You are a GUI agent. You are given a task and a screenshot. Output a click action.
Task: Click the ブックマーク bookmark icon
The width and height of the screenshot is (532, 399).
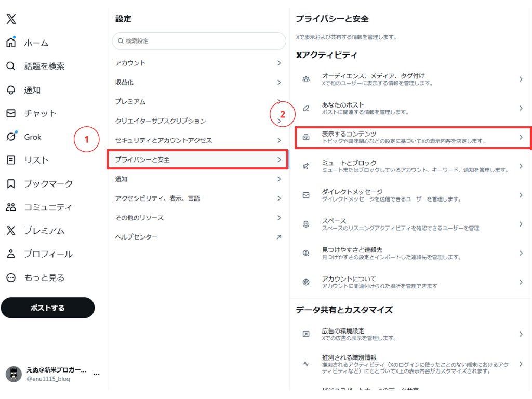11,184
